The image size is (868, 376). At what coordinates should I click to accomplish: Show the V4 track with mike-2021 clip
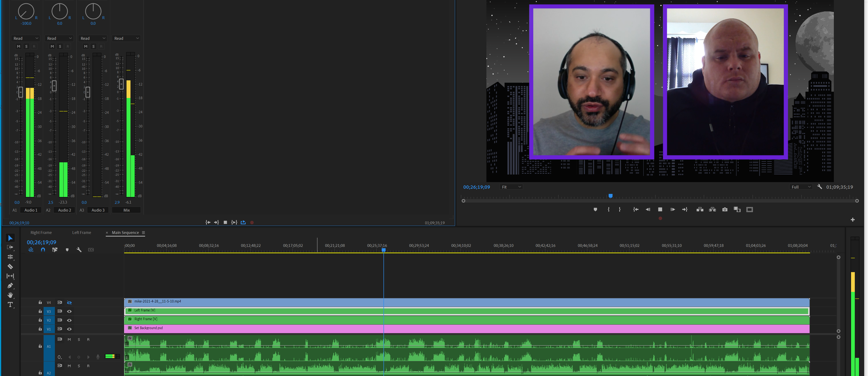coord(69,302)
